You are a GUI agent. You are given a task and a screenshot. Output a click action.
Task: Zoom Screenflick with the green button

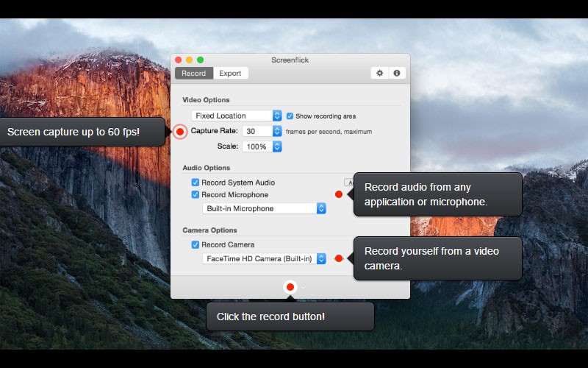pyautogui.click(x=200, y=60)
